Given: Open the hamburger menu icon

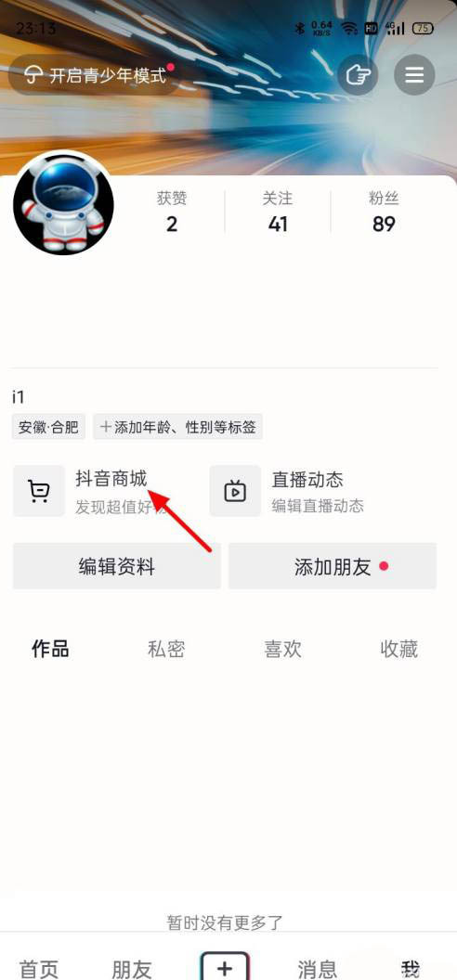Looking at the screenshot, I should (414, 75).
